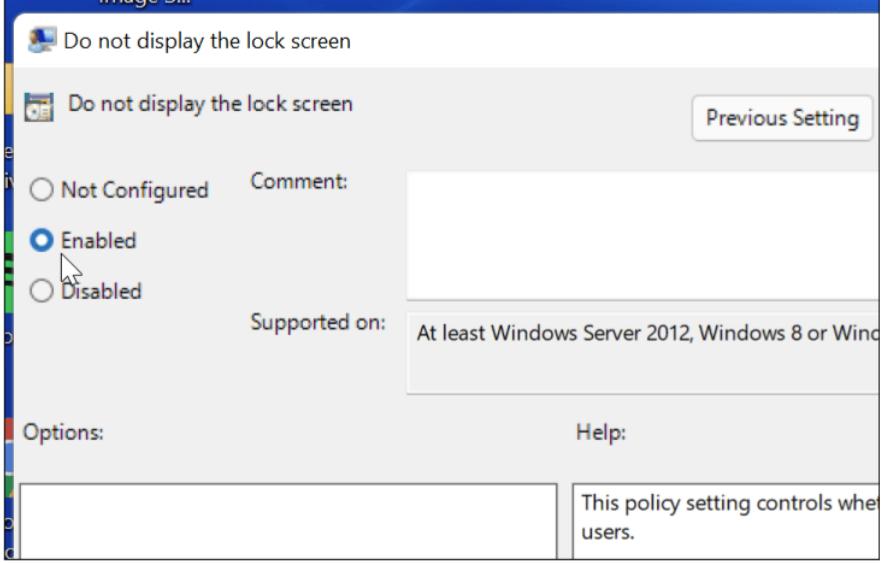Click the Not Configured label text
Screen dimensions: 885x563
tap(135, 190)
